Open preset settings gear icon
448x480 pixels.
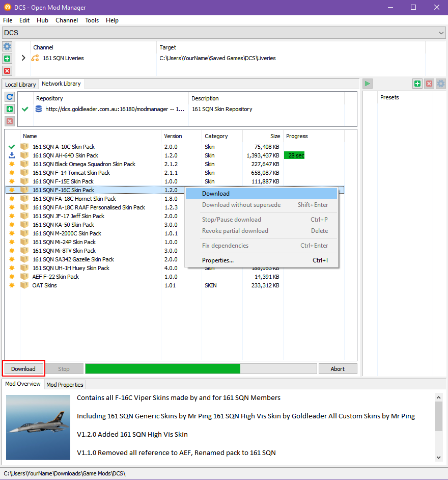[x=440, y=84]
